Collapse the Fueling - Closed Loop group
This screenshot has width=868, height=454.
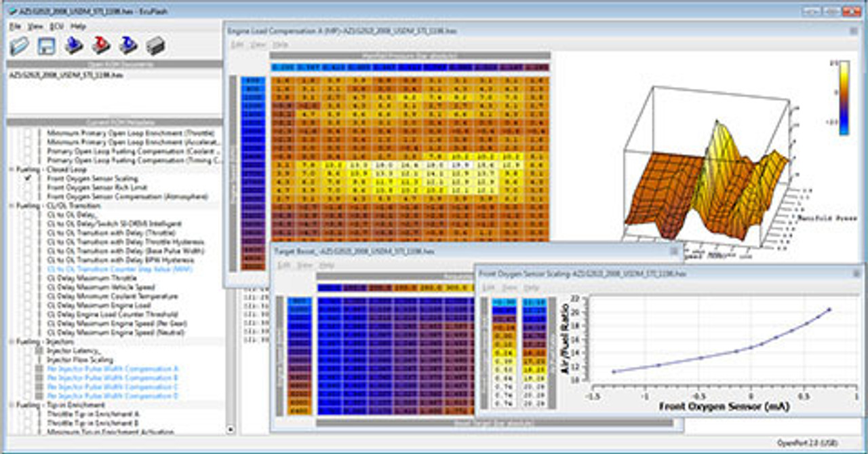11,169
